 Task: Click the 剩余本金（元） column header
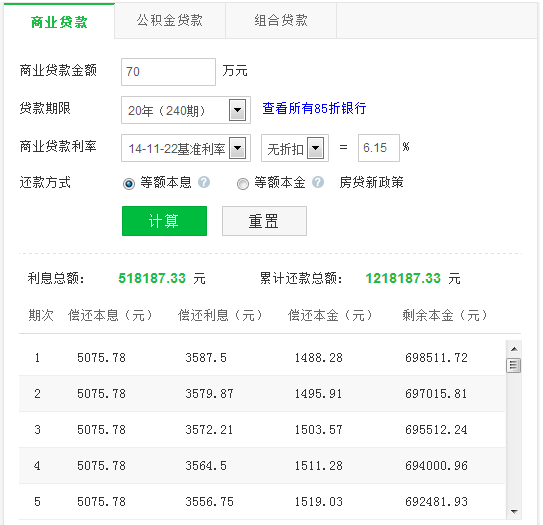coord(445,315)
